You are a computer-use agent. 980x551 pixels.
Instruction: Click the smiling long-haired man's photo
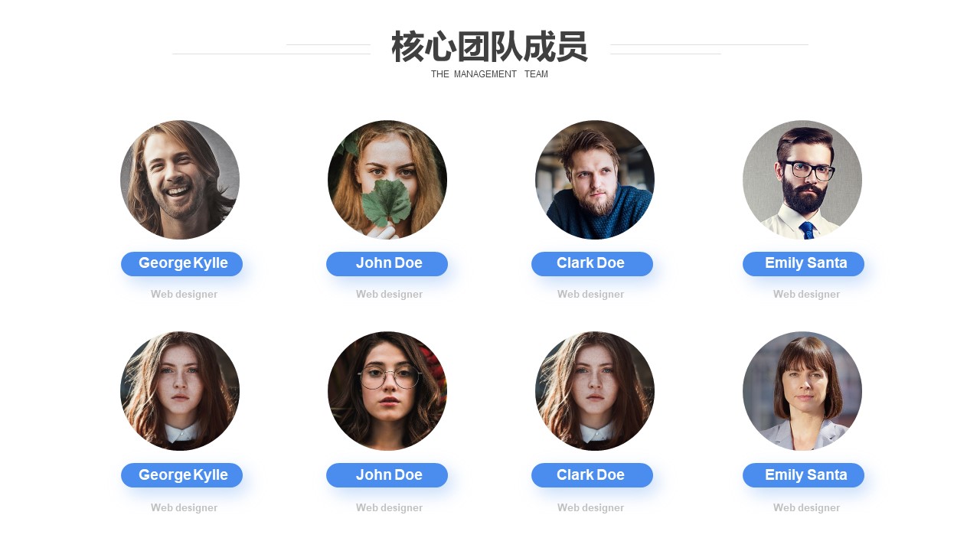180,180
